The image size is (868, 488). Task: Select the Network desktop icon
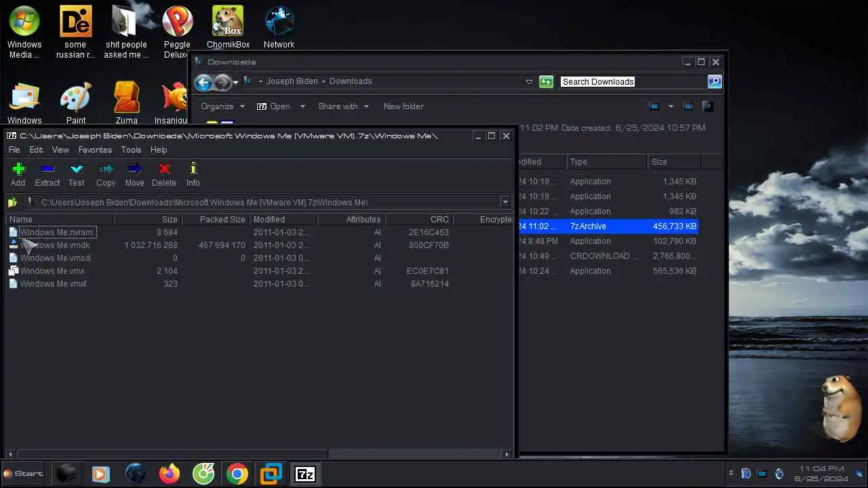pyautogui.click(x=279, y=28)
